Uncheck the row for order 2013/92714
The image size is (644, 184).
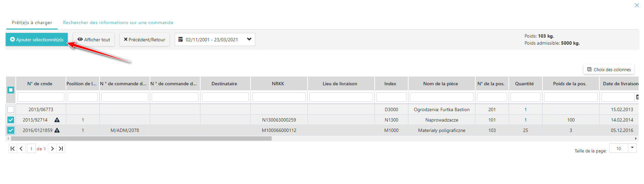tap(11, 120)
